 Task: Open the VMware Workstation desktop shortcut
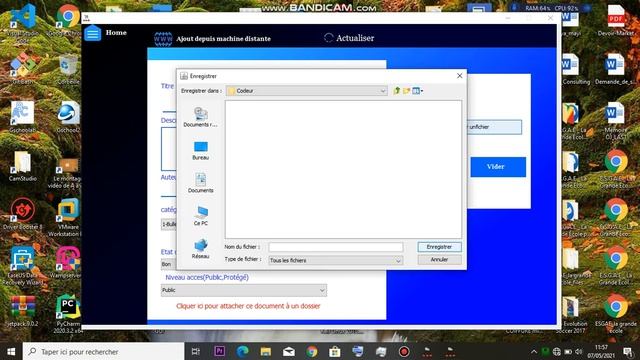click(x=67, y=217)
